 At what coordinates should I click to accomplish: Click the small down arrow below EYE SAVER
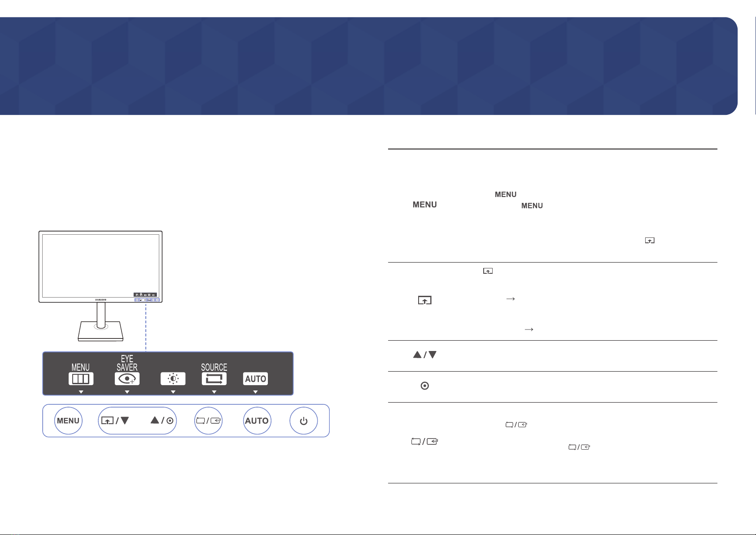(x=127, y=392)
